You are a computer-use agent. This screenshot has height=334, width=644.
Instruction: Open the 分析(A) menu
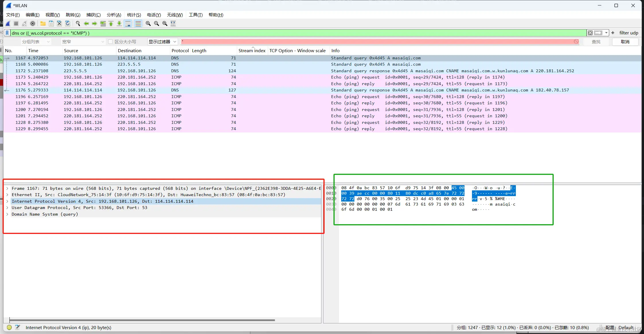point(114,15)
